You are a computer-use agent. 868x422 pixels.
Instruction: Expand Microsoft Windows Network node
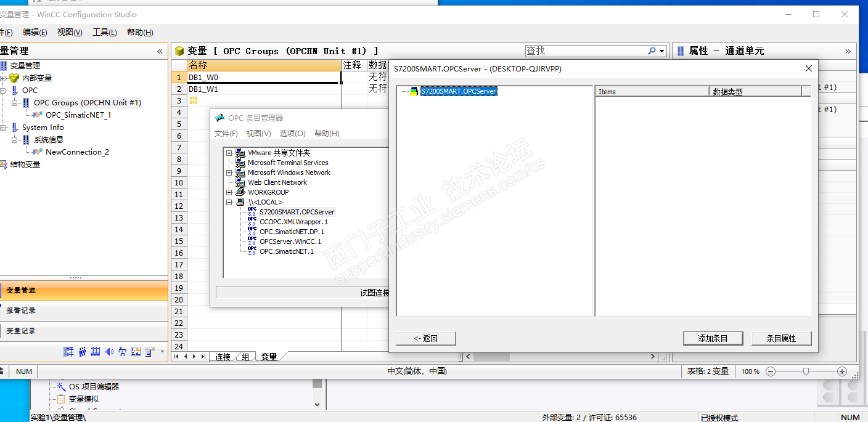click(x=229, y=172)
